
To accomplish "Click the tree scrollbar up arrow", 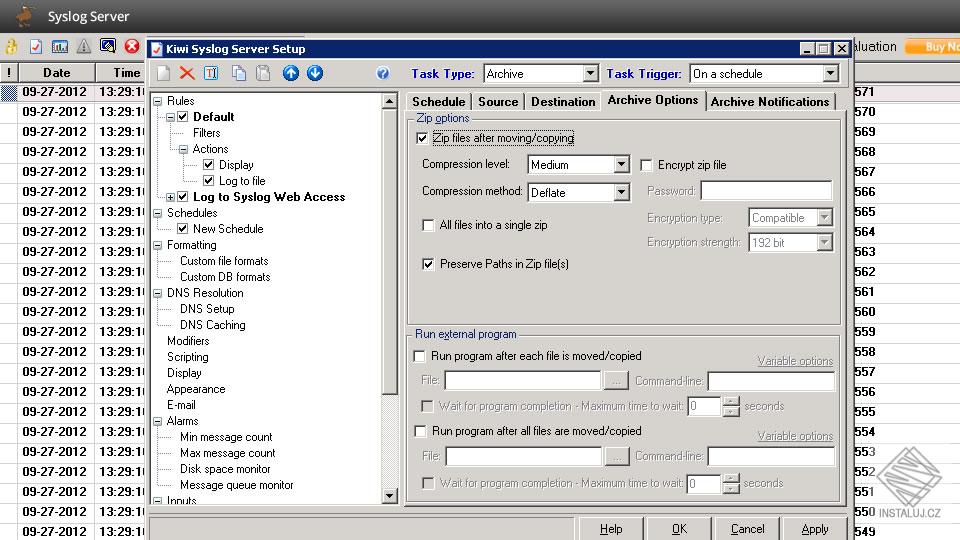I will [389, 102].
